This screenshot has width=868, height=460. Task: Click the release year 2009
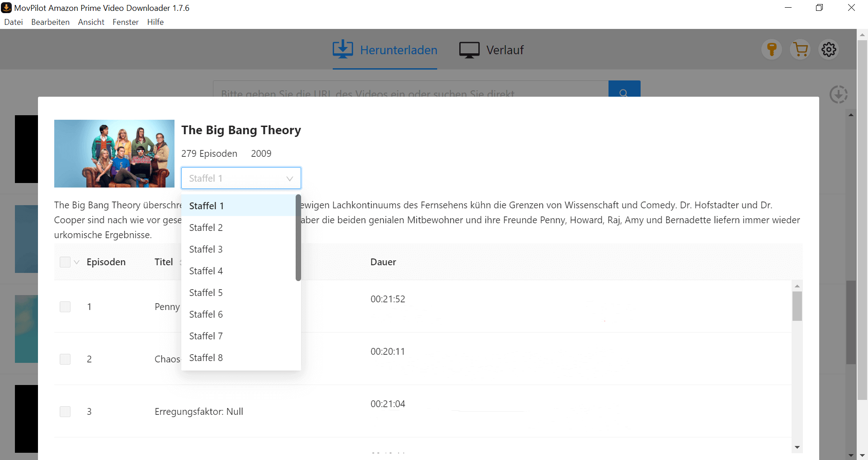[261, 154]
